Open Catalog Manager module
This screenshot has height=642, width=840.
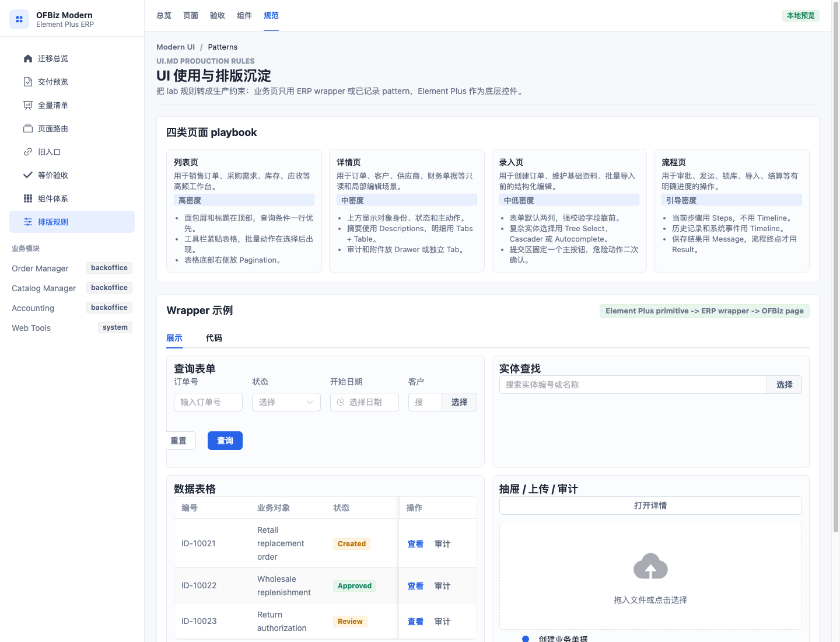tap(44, 288)
